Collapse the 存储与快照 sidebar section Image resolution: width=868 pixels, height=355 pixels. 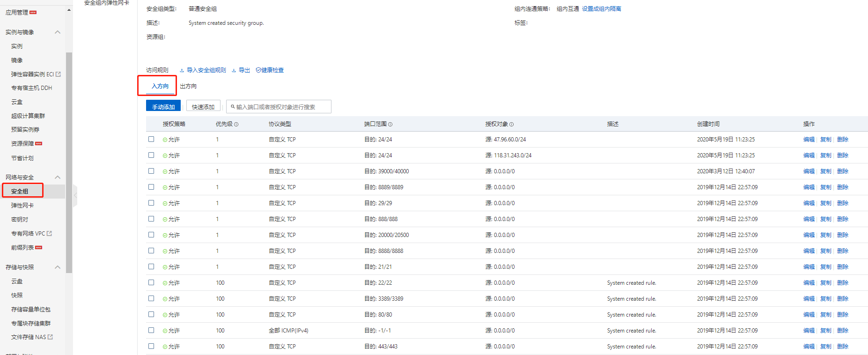coord(58,267)
